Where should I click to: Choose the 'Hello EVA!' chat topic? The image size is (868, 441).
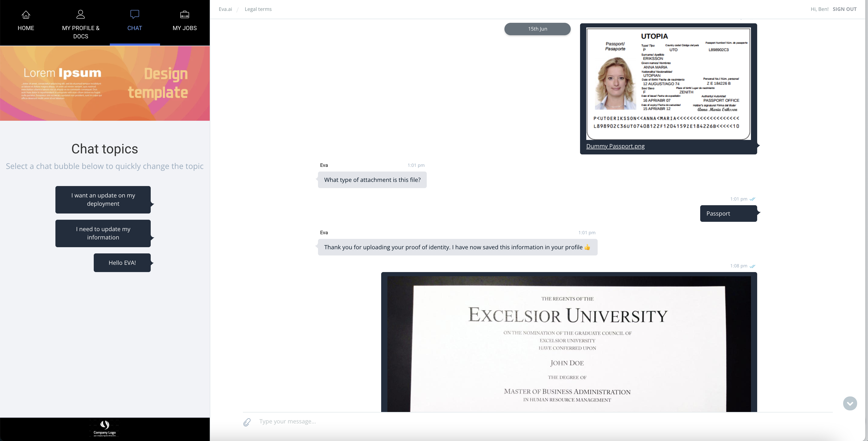122,263
